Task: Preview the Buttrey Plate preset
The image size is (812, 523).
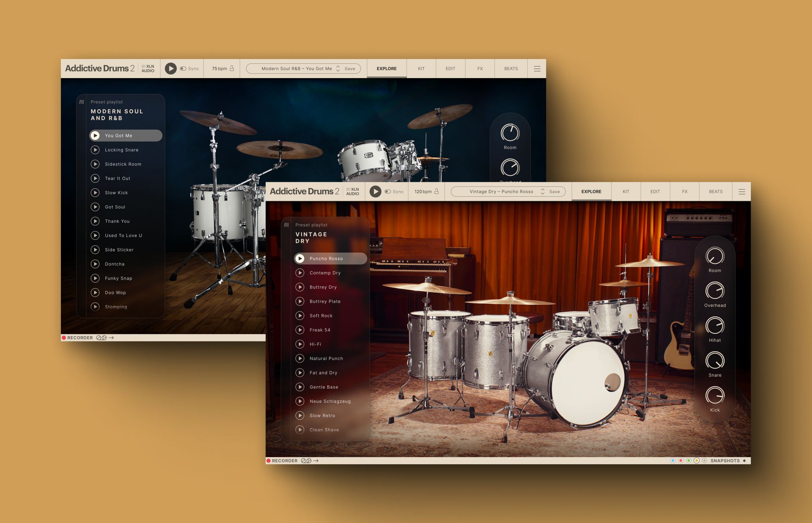Action: [300, 301]
